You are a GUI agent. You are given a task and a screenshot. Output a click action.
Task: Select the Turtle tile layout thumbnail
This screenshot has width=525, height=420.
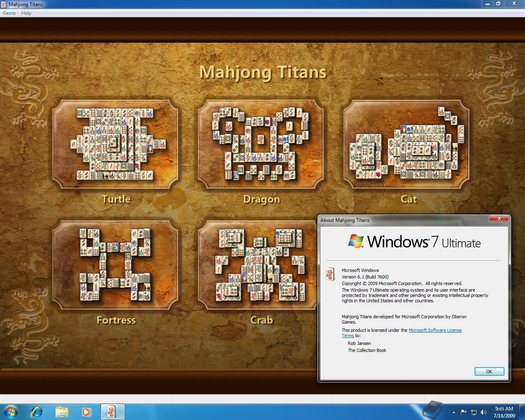[116, 144]
